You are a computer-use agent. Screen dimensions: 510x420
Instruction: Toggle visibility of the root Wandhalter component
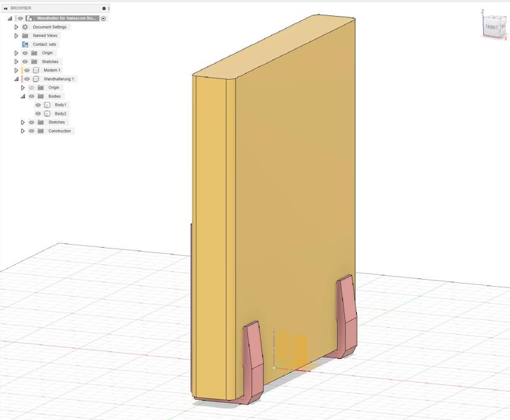point(20,18)
